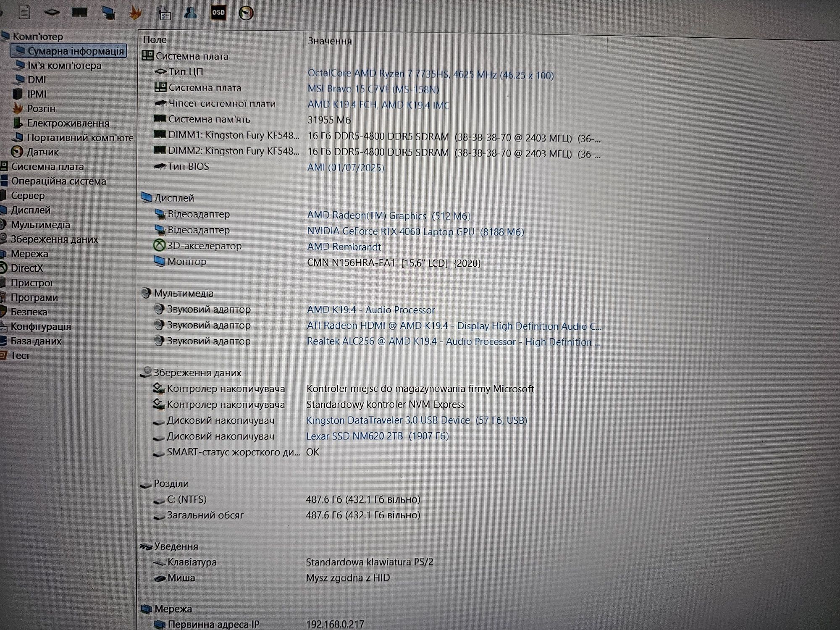The image size is (840, 630).
Task: Open Електроживлення in the sidebar
Action: click(x=61, y=123)
